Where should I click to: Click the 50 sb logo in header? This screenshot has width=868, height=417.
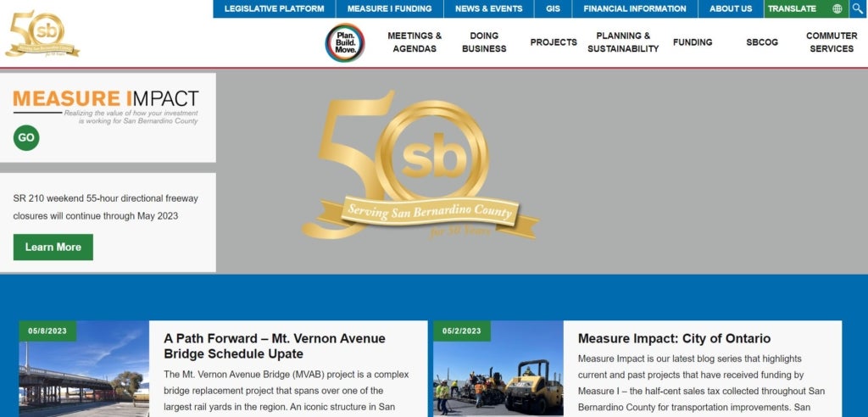(x=42, y=33)
